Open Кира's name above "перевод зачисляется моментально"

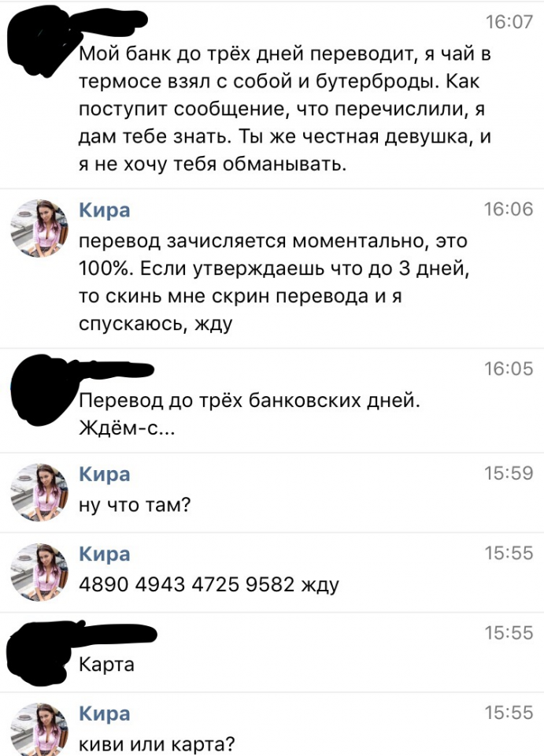(x=105, y=210)
